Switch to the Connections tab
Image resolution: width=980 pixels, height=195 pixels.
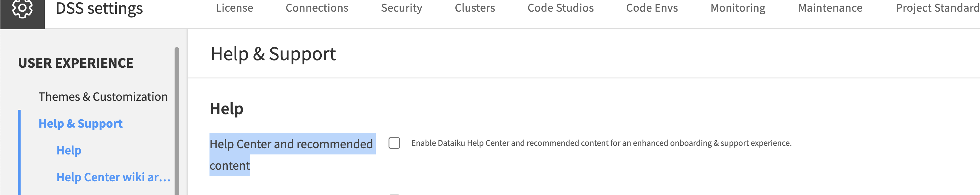317,8
